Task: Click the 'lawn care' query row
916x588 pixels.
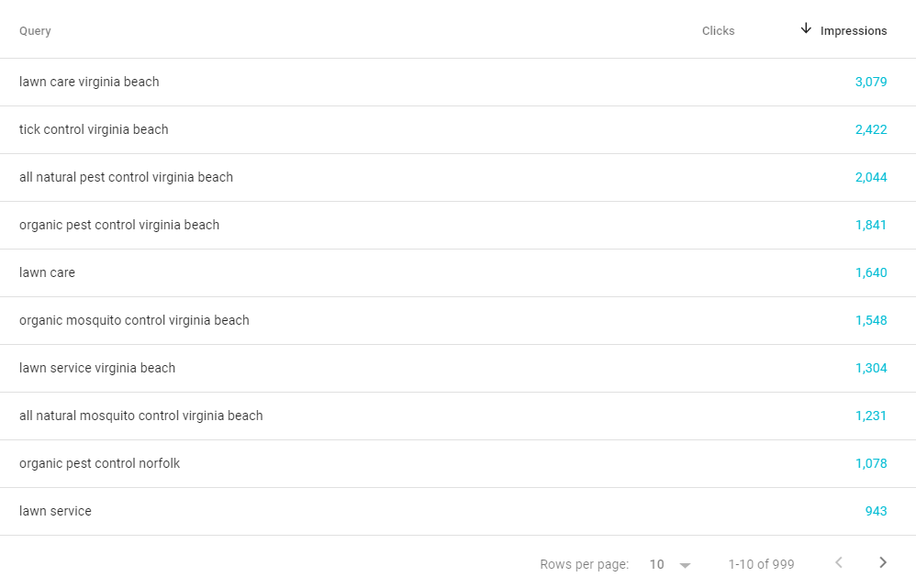Action: coord(458,272)
